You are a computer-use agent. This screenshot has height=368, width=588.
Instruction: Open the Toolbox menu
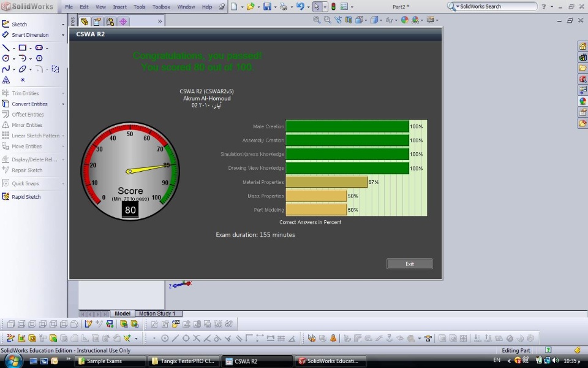[x=161, y=7]
